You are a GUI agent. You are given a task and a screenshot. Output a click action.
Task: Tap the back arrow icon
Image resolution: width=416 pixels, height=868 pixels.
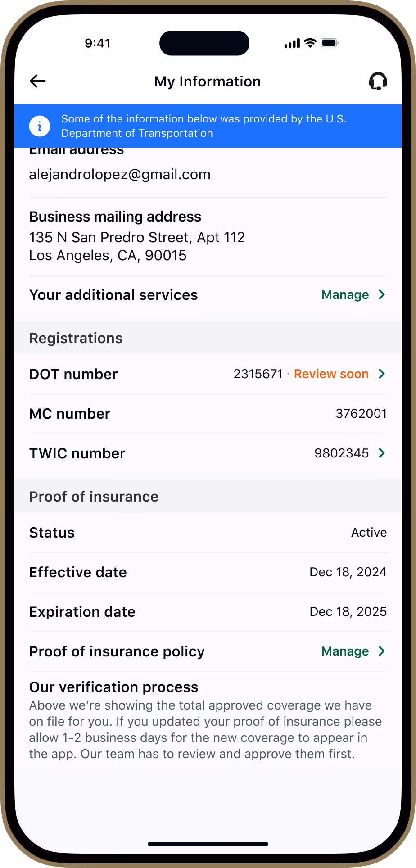[x=38, y=81]
